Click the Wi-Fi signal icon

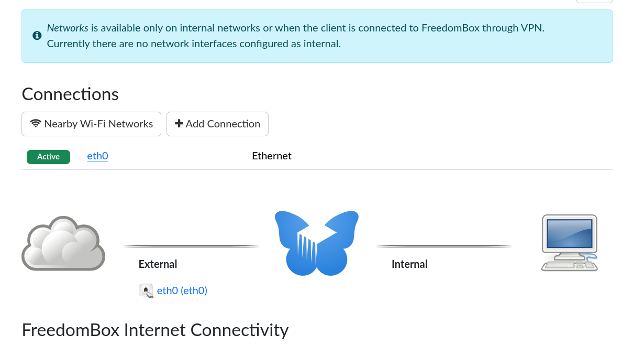click(x=36, y=124)
